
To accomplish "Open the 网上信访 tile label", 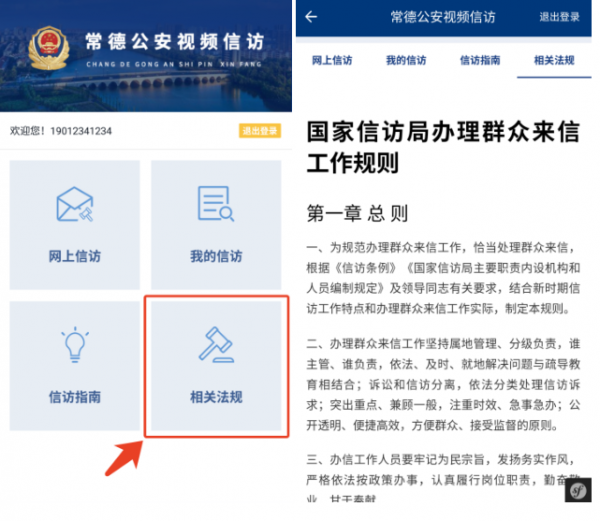I will (75, 256).
